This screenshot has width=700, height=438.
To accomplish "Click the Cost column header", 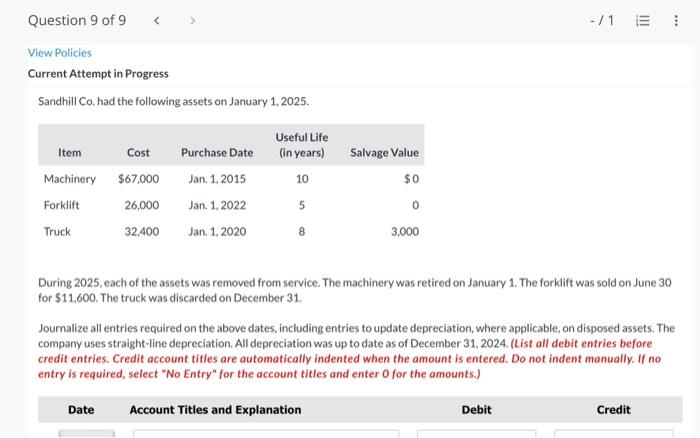I will click(138, 153).
